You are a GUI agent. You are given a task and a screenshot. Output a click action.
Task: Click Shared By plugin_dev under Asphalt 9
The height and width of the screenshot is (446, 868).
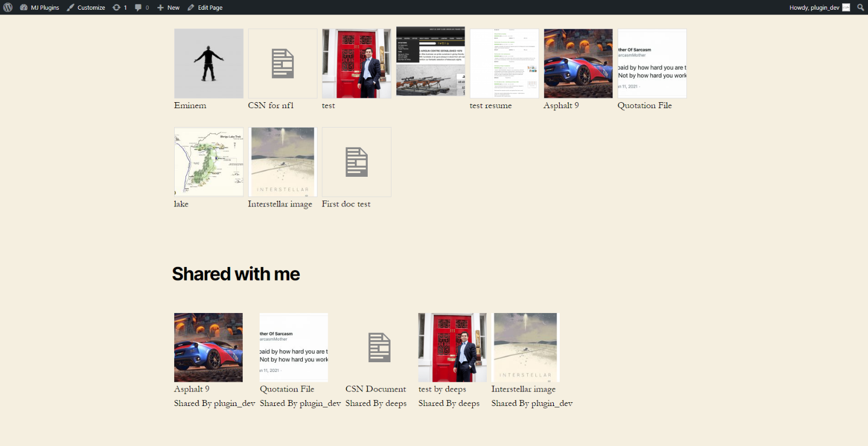pos(214,403)
